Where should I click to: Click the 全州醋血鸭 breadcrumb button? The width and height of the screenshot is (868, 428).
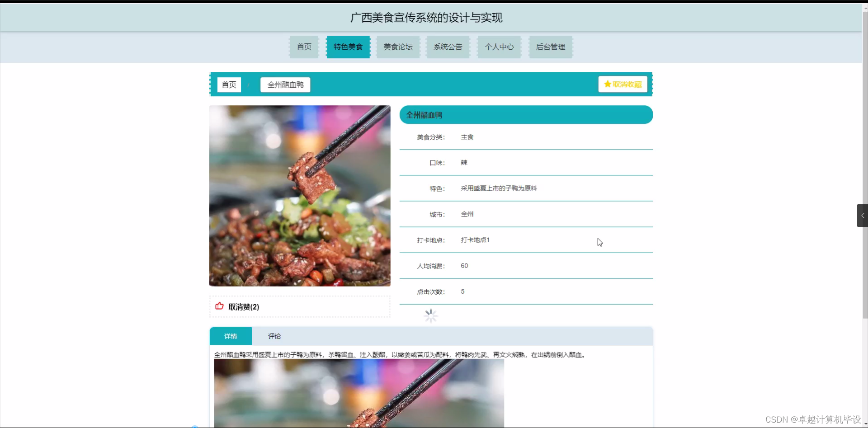(x=284, y=85)
